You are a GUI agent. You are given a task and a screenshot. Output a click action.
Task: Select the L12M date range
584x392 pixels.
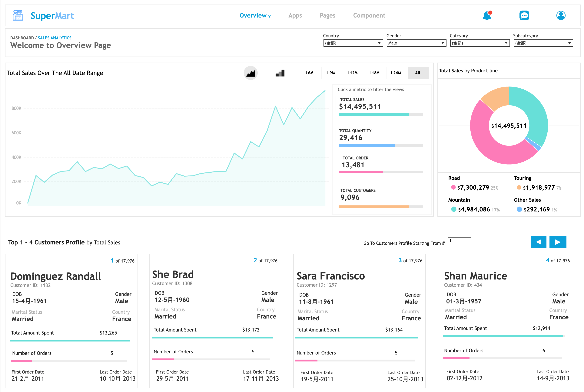(x=353, y=73)
